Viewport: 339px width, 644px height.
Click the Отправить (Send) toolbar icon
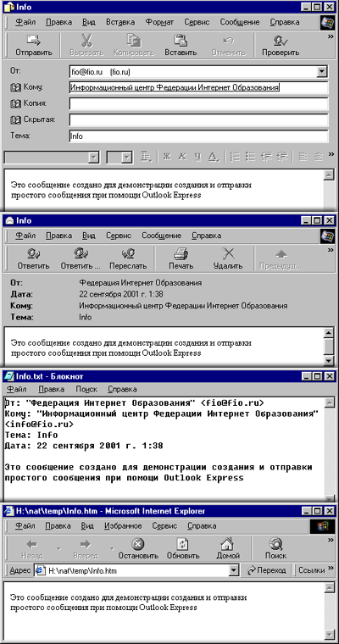tap(34, 45)
